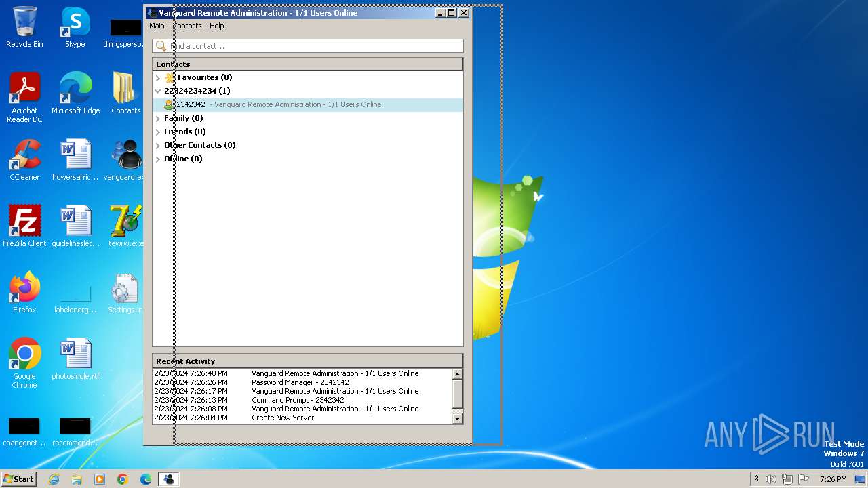This screenshot has height=488, width=868.
Task: Expand the Offline (0) group
Action: click(158, 159)
